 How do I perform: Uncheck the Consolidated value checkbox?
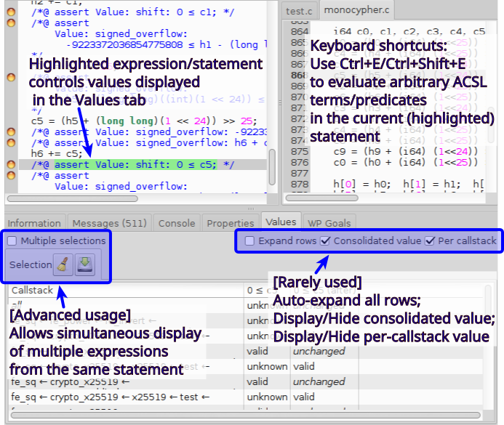coord(325,240)
